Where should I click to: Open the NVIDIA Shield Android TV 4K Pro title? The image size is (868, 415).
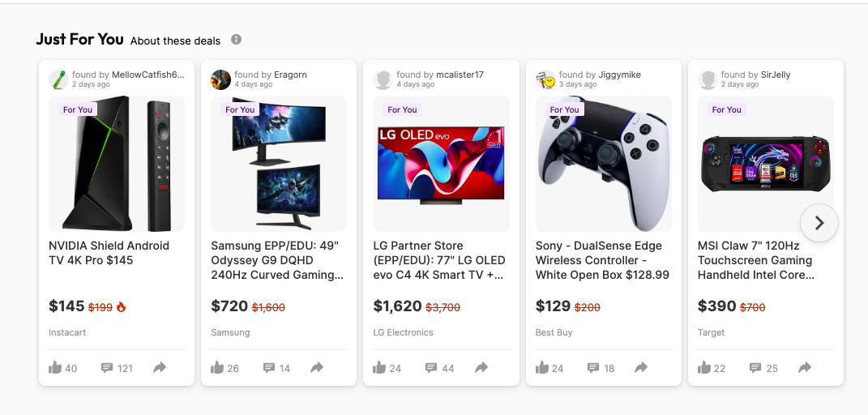point(109,253)
